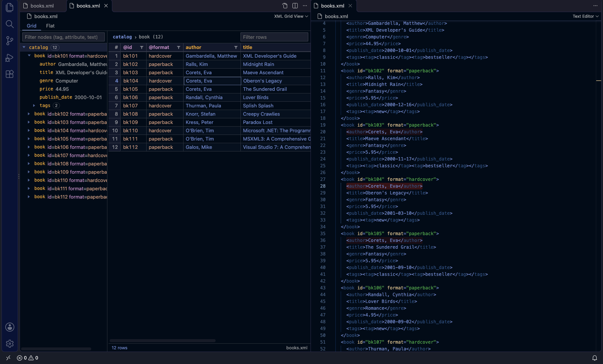The width and height of the screenshot is (603, 364).
Task: Filter the author column
Action: [x=236, y=47]
